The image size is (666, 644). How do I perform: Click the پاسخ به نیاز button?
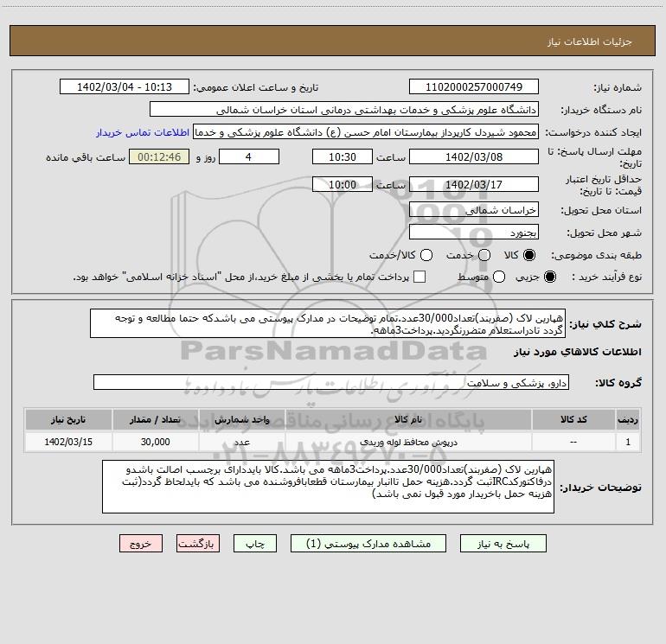coord(503,544)
